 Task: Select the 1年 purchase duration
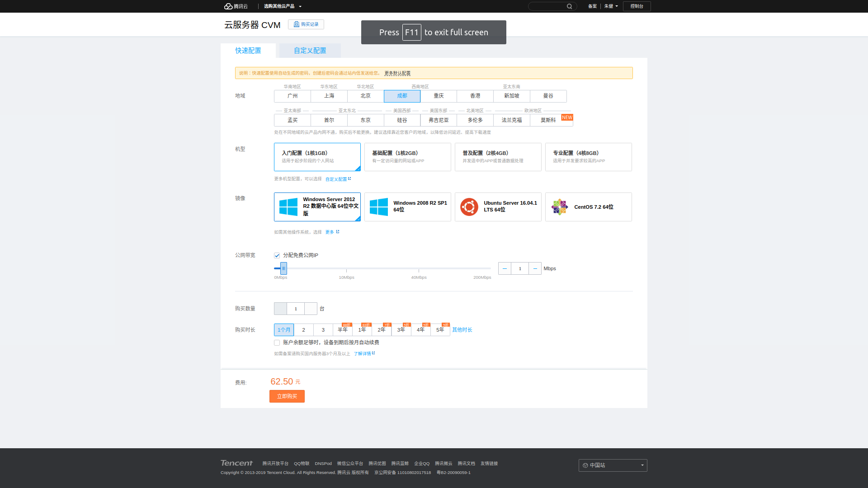(x=362, y=330)
